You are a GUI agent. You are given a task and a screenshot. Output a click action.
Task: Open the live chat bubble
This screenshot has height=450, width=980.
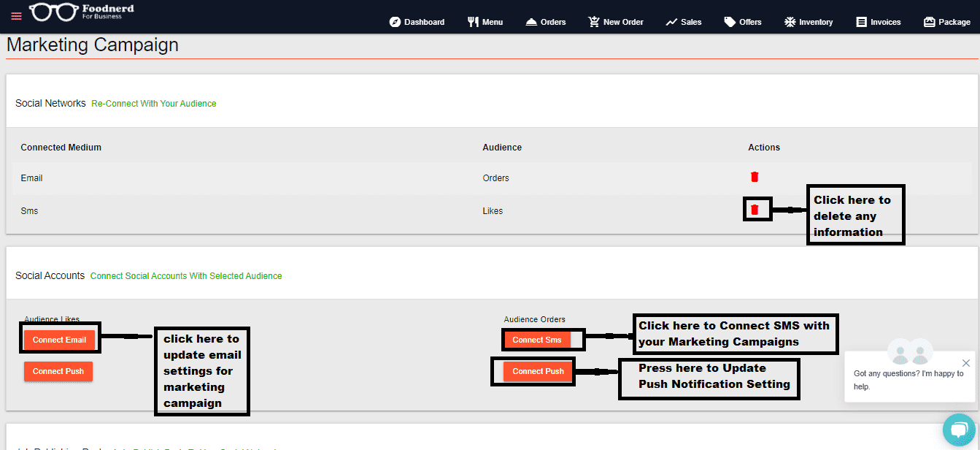point(959,430)
